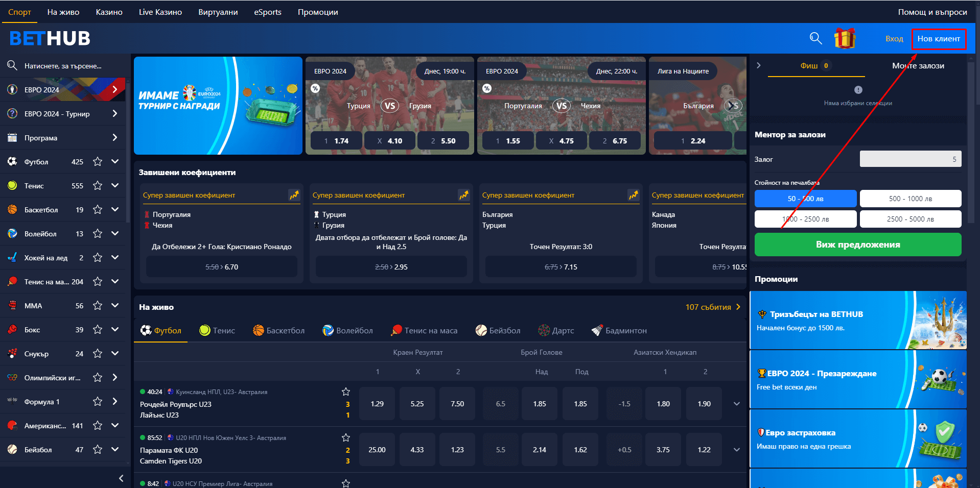This screenshot has height=488, width=980.
Task: Open ЕВРО 2024 - Турнир arrow
Action: (115, 113)
